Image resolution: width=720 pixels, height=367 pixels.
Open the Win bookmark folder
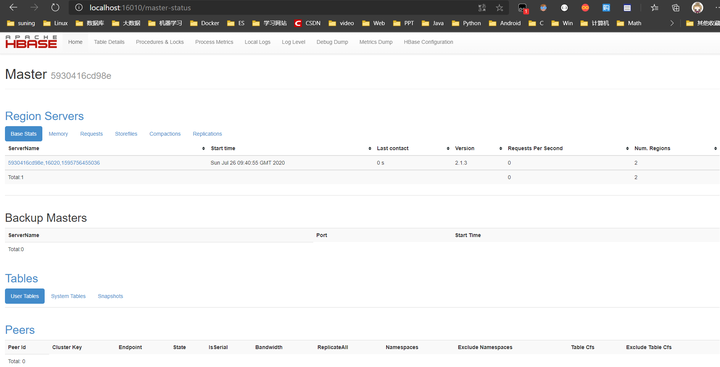(x=562, y=23)
